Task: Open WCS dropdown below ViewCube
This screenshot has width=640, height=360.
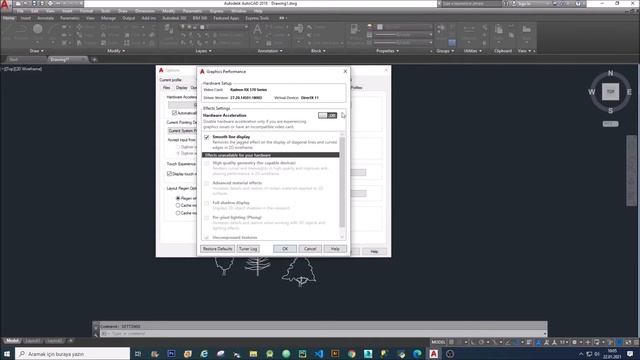Action: [x=610, y=124]
